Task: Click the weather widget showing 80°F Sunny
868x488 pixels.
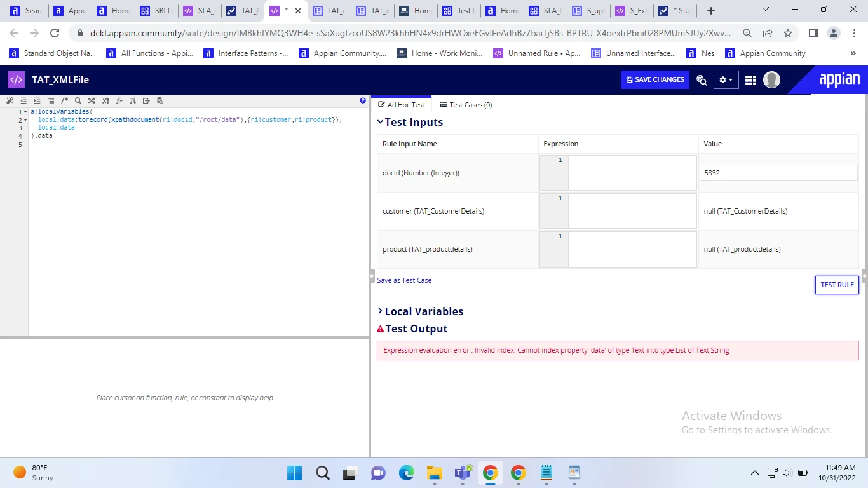Action: pyautogui.click(x=34, y=473)
